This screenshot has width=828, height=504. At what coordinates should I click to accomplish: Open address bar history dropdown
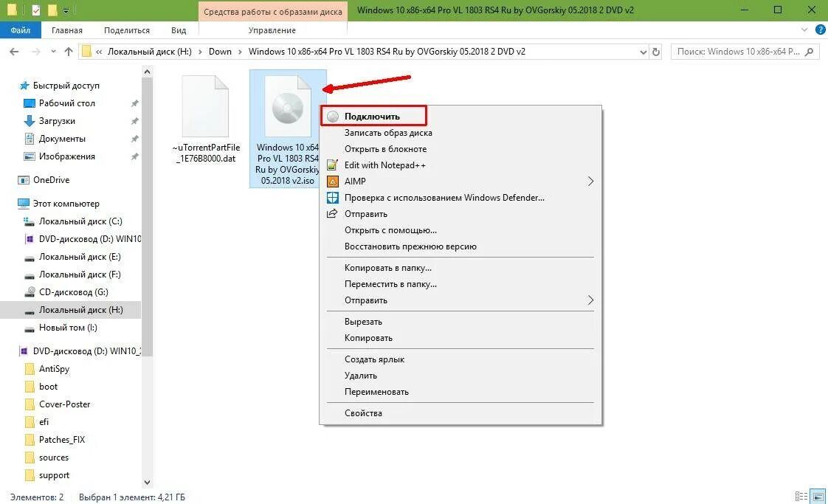coord(644,52)
